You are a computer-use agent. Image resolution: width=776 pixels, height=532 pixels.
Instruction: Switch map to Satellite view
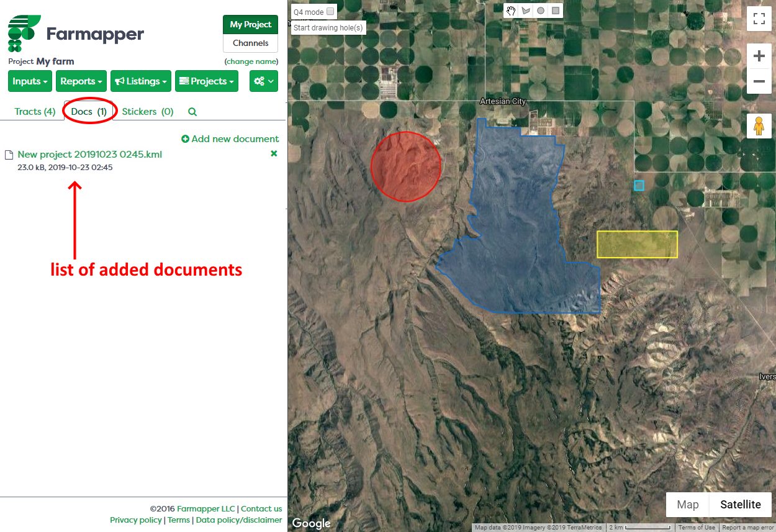tap(741, 505)
